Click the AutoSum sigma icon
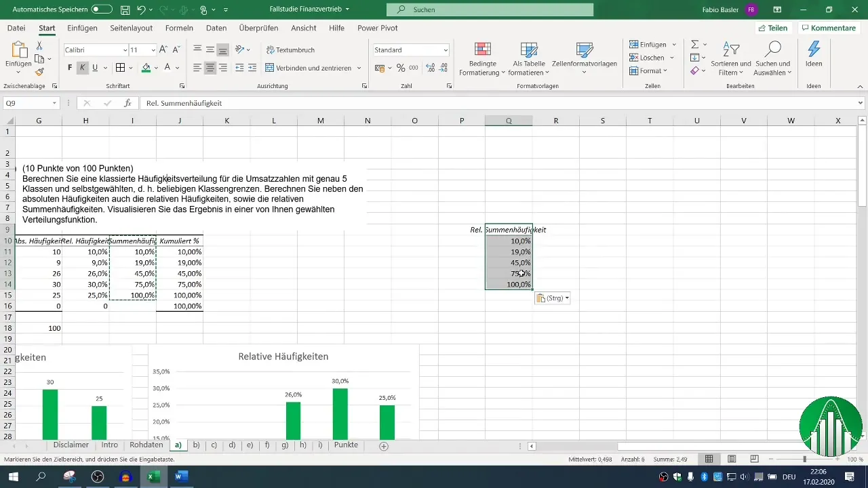Screen dimensions: 868x488 point(695,44)
